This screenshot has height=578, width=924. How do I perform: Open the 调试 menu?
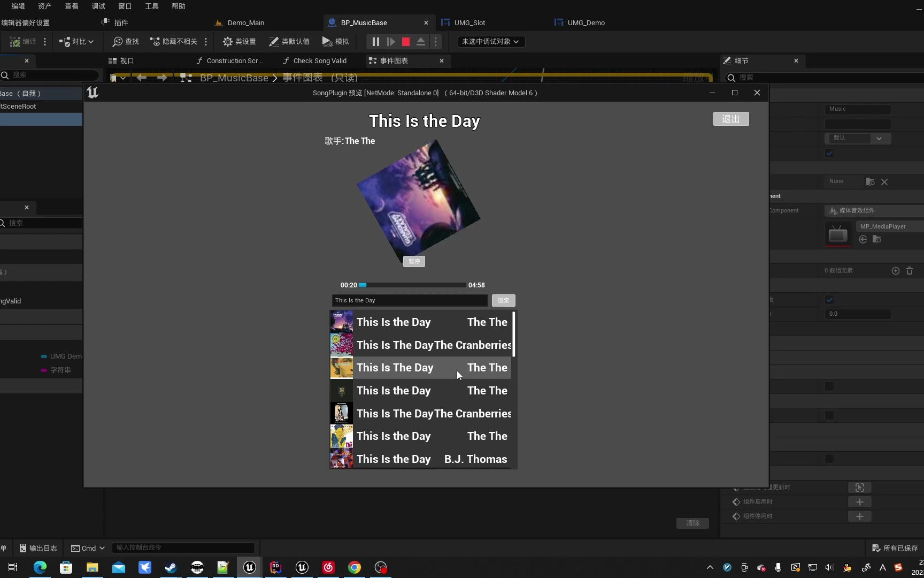(98, 6)
